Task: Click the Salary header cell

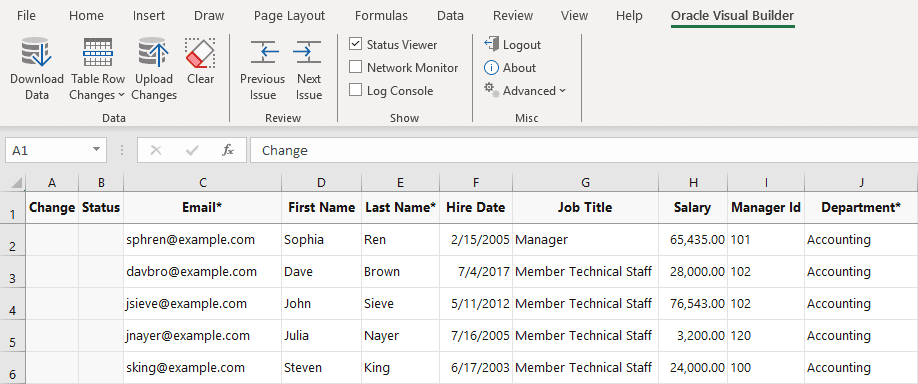Action: 693,207
